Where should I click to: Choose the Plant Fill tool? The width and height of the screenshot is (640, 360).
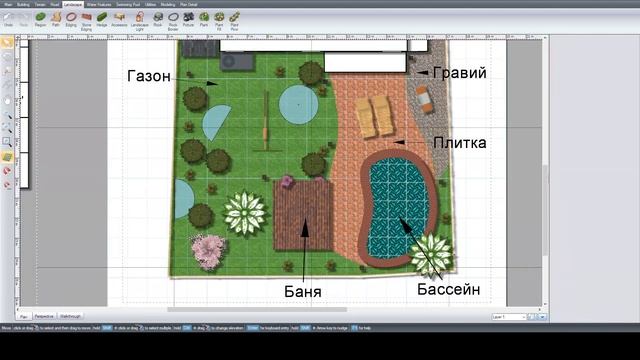coord(219,21)
